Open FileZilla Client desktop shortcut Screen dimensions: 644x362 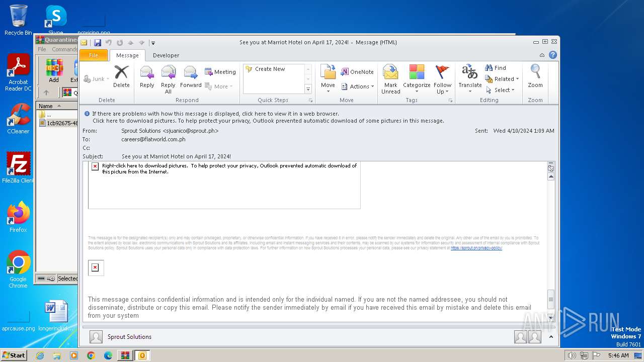(x=18, y=168)
